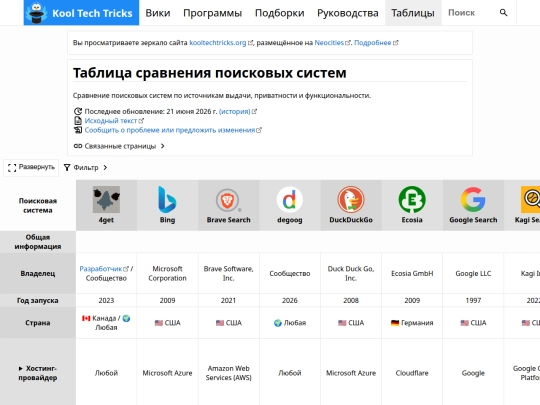Viewport: 540px width, 405px height.
Task: Click the Kool Tech Tricks penguin logo
Action: (38, 13)
